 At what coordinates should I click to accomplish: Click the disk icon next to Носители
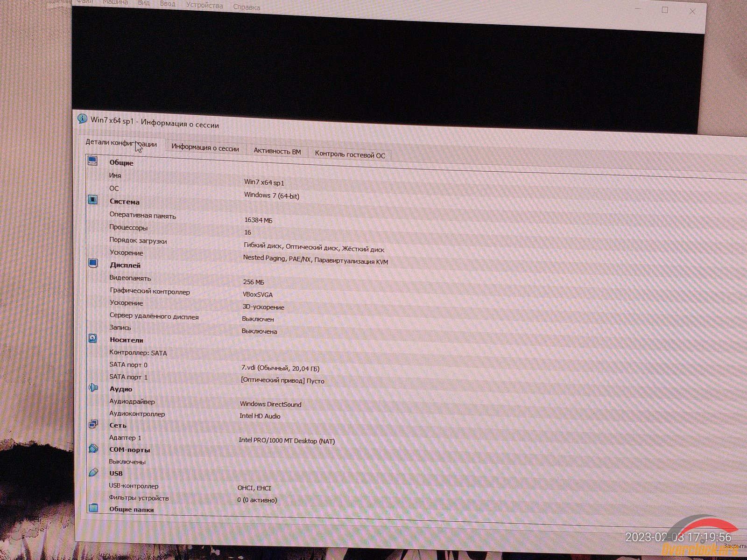tap(93, 338)
